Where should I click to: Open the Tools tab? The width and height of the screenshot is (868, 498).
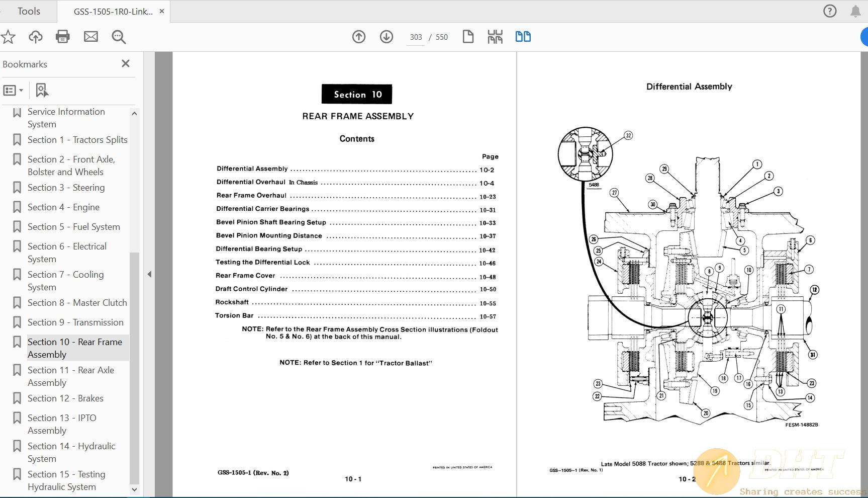point(29,11)
